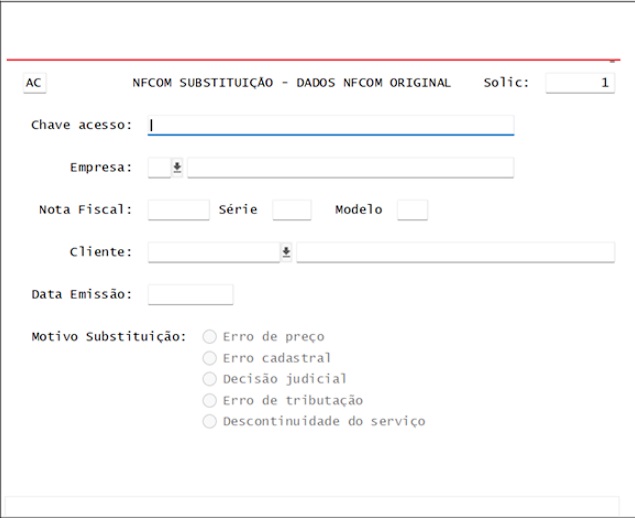This screenshot has width=635, height=518.
Task: Click the Chave acesso label
Action: [81, 125]
